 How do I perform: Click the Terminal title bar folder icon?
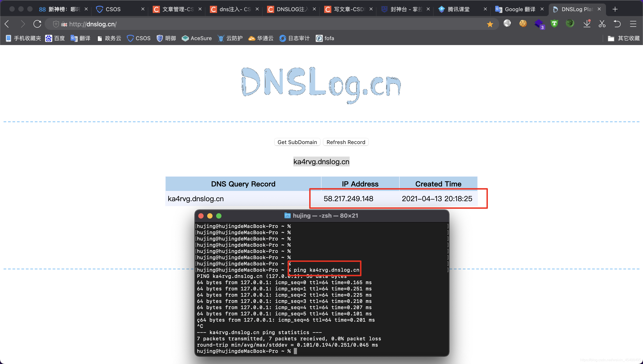click(x=287, y=215)
